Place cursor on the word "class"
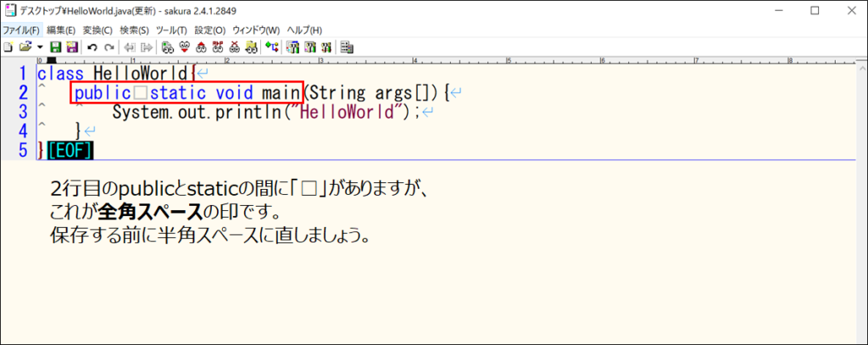868x345 pixels. [60, 73]
